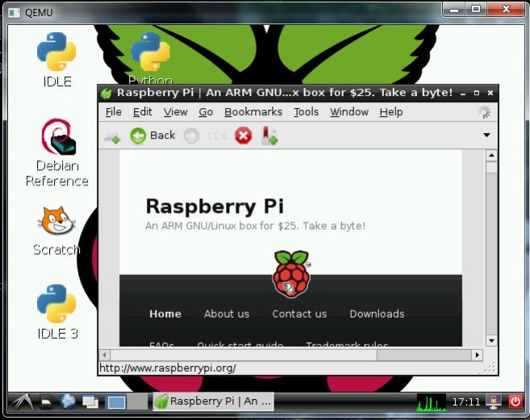The width and height of the screenshot is (530, 420).
Task: Open the Help menu
Action: pyautogui.click(x=391, y=112)
